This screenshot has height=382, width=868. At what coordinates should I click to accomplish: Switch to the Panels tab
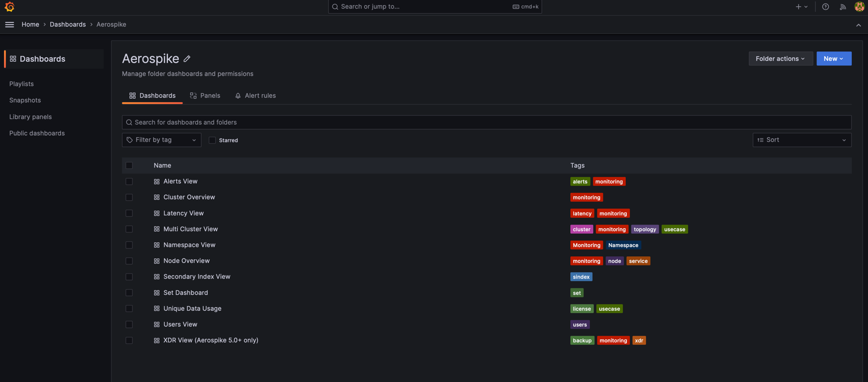click(205, 96)
